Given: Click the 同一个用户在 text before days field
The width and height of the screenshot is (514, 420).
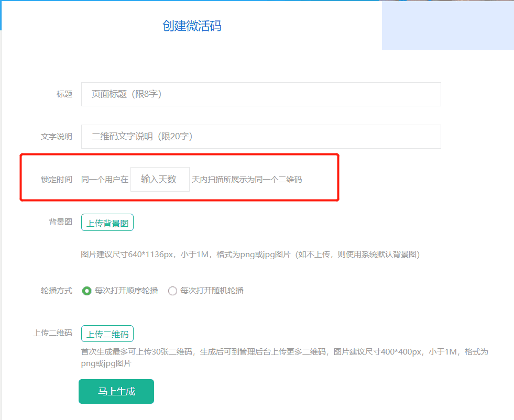Looking at the screenshot, I should pos(105,180).
